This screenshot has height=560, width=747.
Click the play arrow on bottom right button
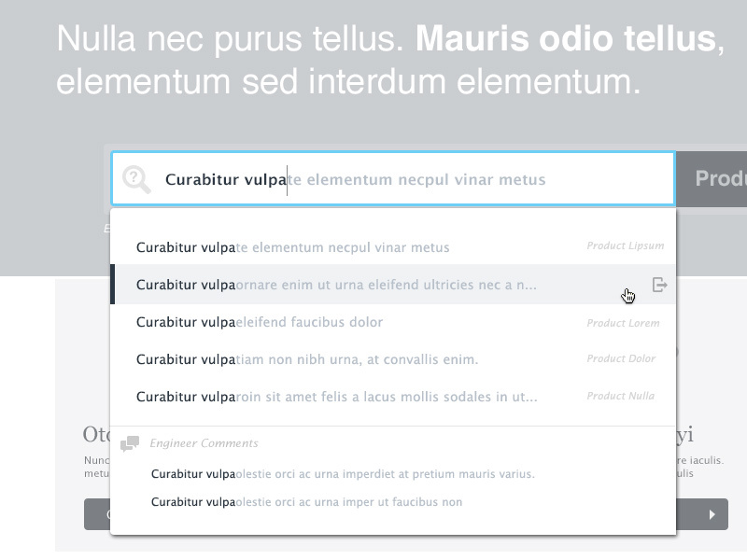pos(712,514)
